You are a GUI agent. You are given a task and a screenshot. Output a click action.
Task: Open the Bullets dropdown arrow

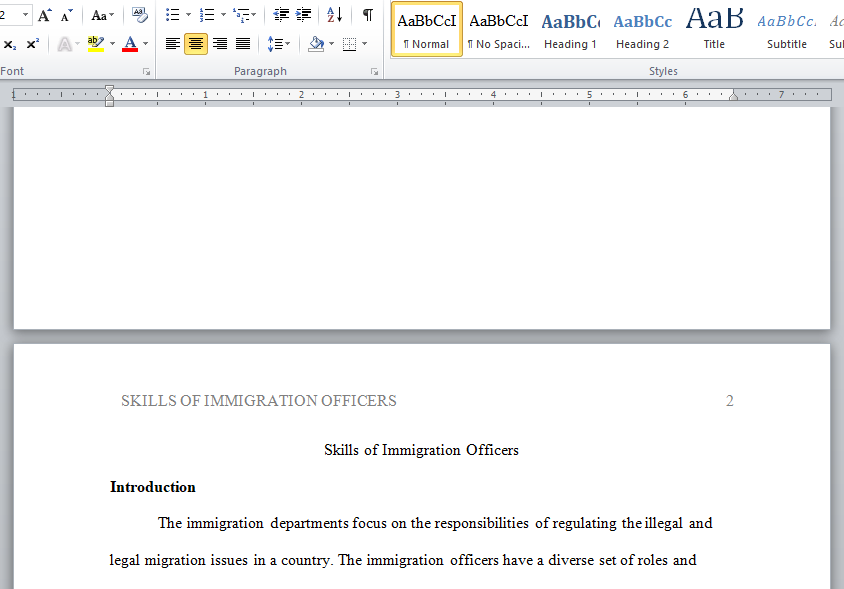188,15
